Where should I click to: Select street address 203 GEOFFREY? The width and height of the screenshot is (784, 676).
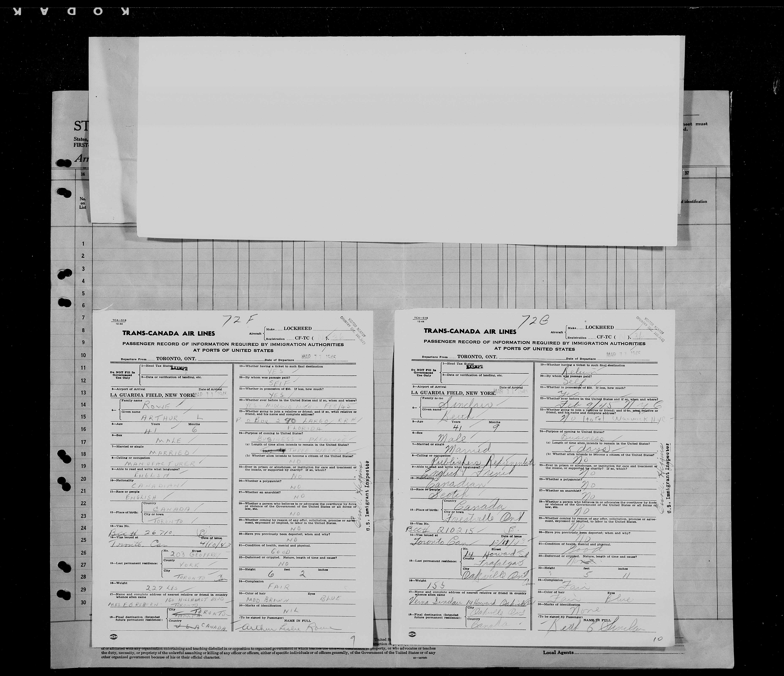click(195, 555)
